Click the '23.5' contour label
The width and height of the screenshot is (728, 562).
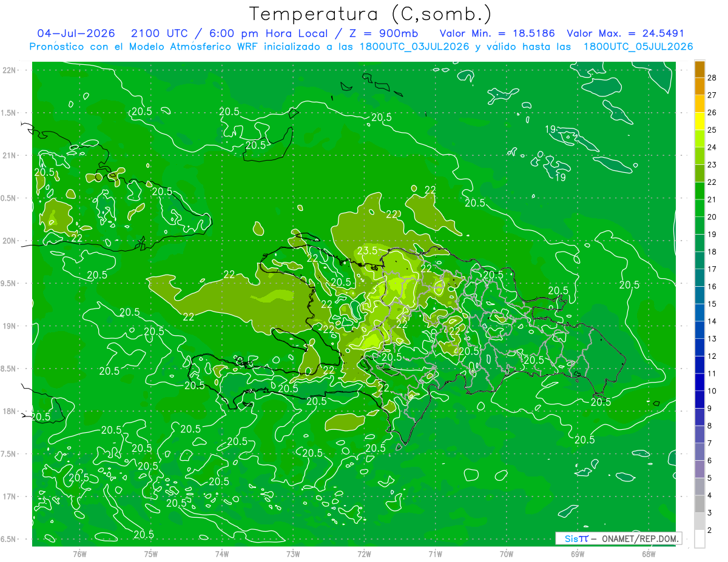(367, 250)
